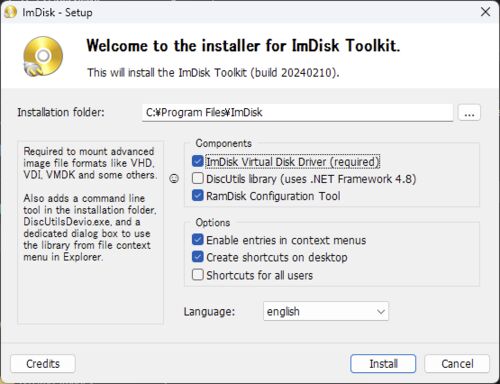Open the Credits dialog

pyautogui.click(x=43, y=364)
